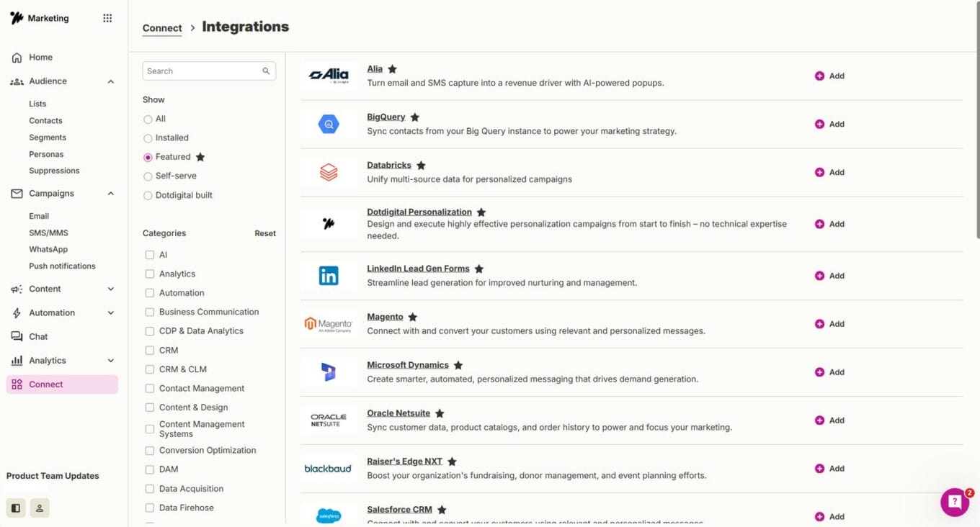The width and height of the screenshot is (980, 527).
Task: Add the Oracle Netsuite integration
Action: coord(829,420)
